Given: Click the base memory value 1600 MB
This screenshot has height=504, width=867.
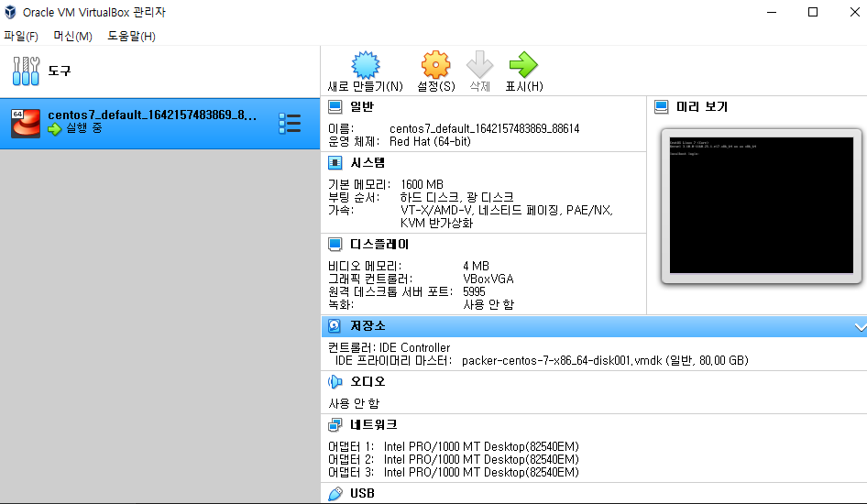Looking at the screenshot, I should coord(422,184).
